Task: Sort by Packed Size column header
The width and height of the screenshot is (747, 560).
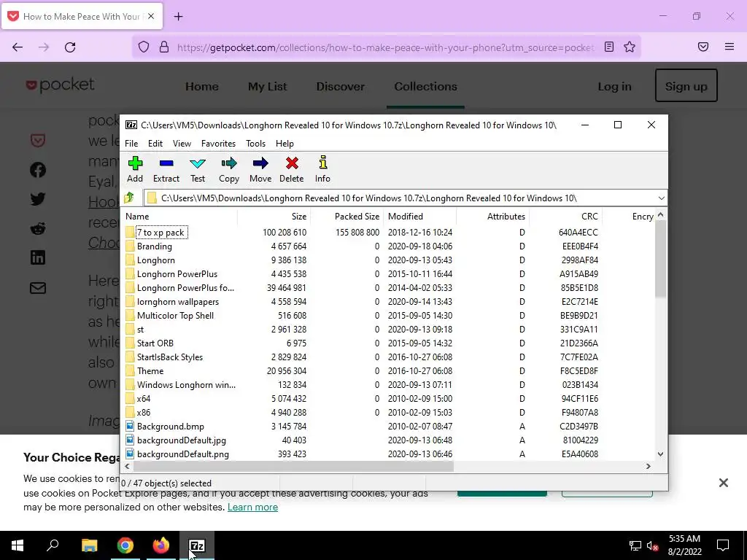Action: click(347, 216)
